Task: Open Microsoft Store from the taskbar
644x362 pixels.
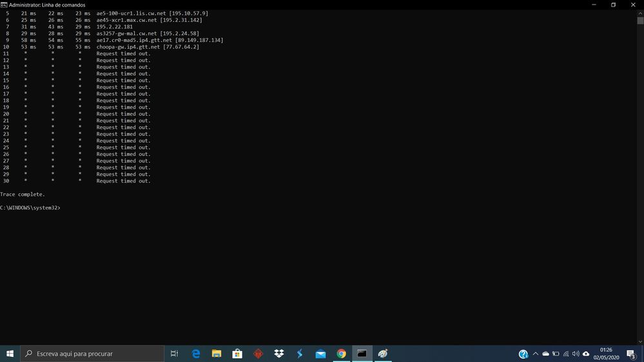Action: (237, 354)
